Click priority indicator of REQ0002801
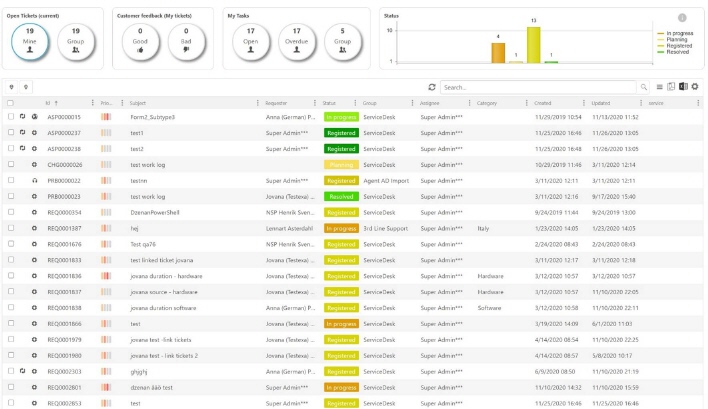The height and width of the screenshot is (409, 708). 106,387
